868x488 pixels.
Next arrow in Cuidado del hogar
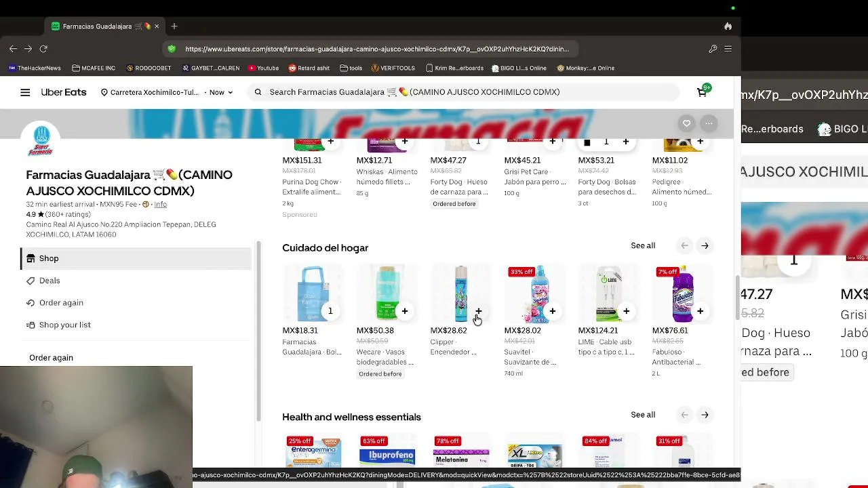pyautogui.click(x=705, y=245)
